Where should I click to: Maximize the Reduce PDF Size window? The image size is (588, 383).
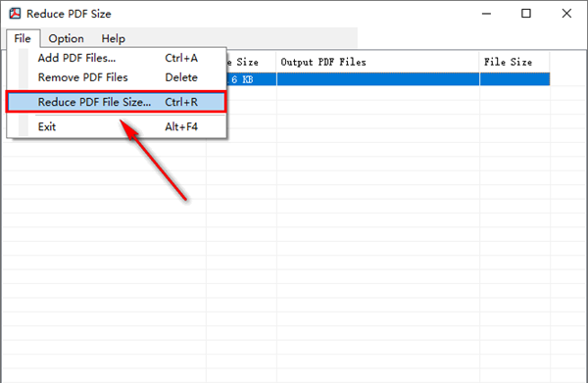pos(526,14)
